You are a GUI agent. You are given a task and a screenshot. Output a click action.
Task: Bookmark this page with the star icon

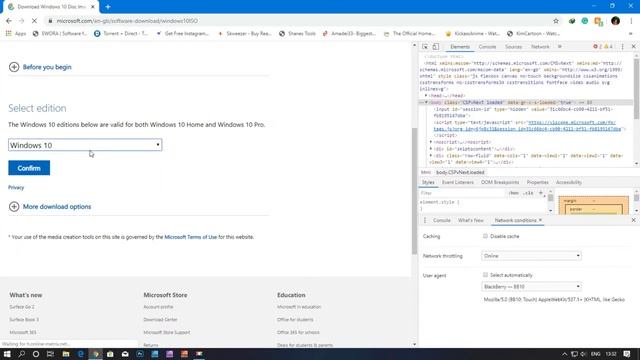pos(556,21)
